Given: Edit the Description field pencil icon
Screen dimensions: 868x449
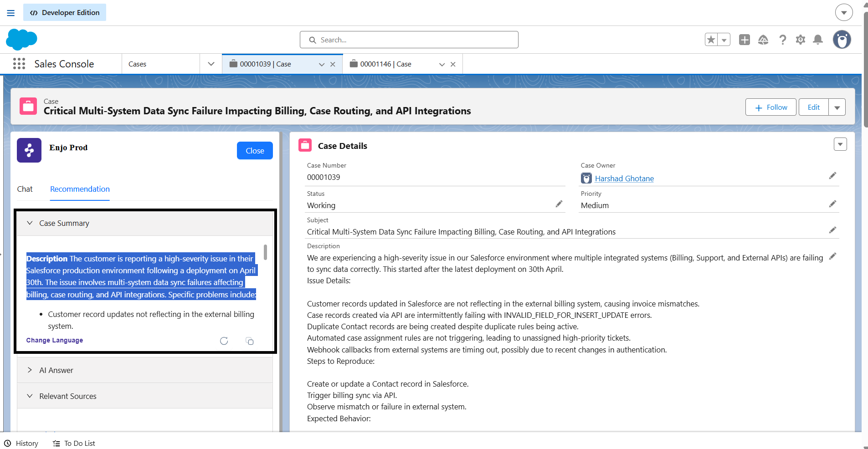Looking at the screenshot, I should tap(832, 256).
